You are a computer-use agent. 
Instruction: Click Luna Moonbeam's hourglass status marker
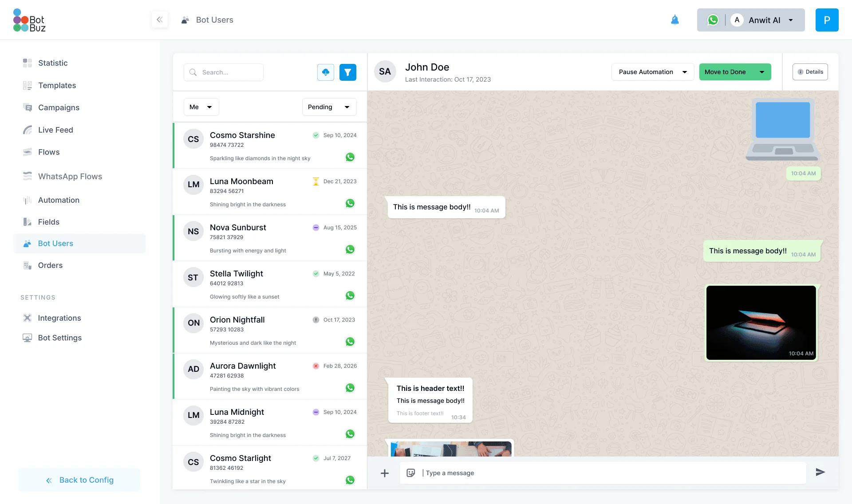click(316, 181)
